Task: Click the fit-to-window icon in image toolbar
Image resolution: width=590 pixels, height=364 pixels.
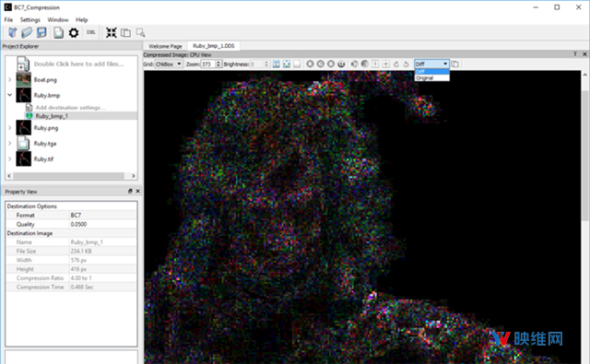Action: pyautogui.click(x=287, y=64)
